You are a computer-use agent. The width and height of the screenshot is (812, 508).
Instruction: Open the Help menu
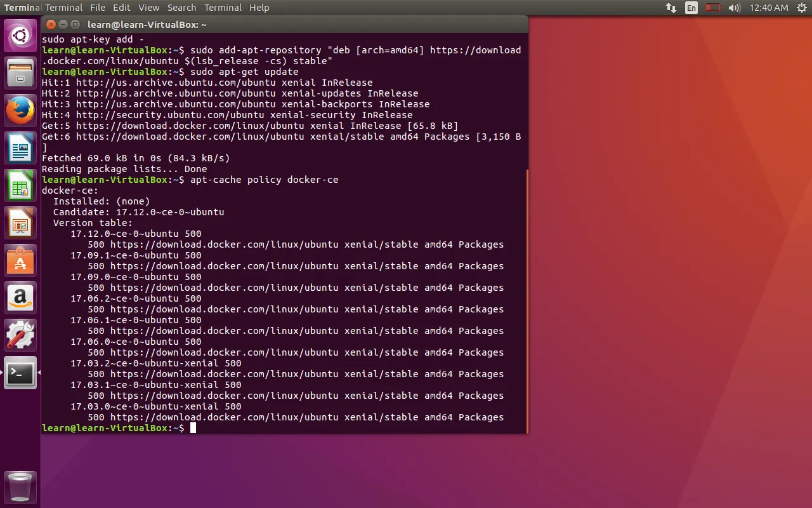coord(259,8)
